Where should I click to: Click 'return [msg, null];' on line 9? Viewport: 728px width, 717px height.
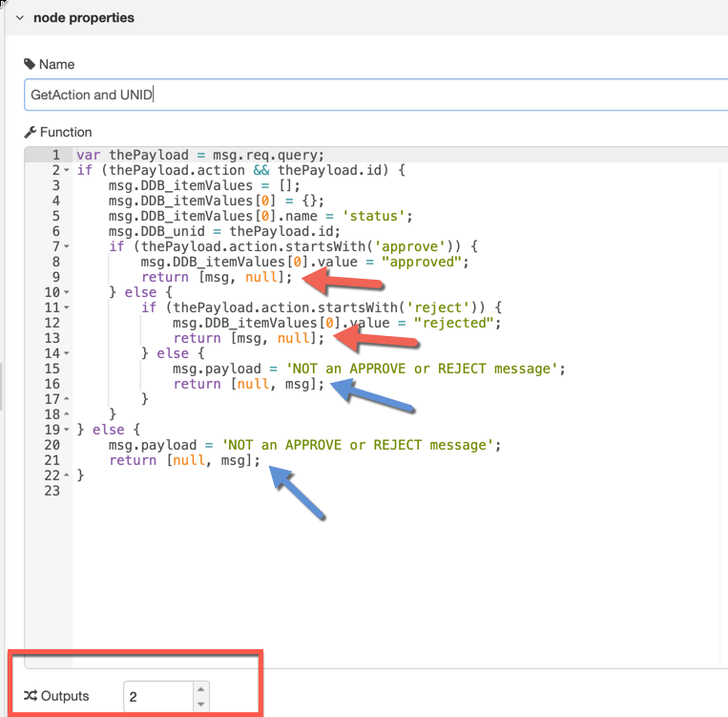click(217, 278)
